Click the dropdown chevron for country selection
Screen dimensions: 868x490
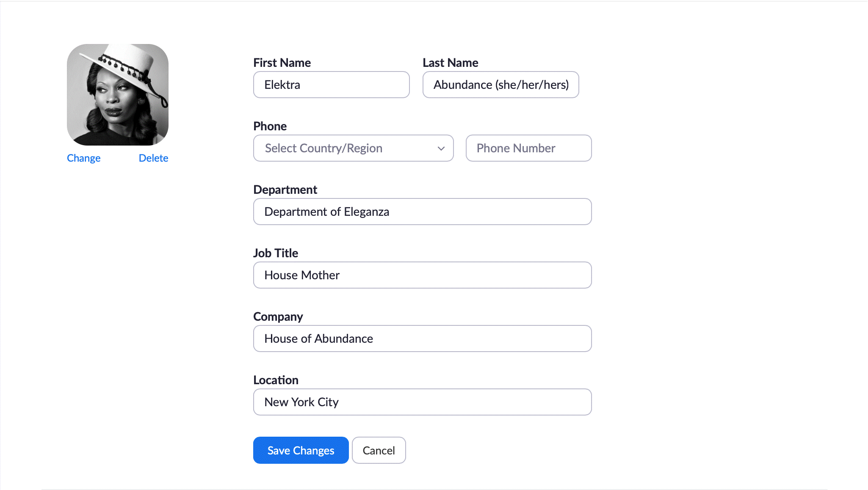pyautogui.click(x=441, y=148)
